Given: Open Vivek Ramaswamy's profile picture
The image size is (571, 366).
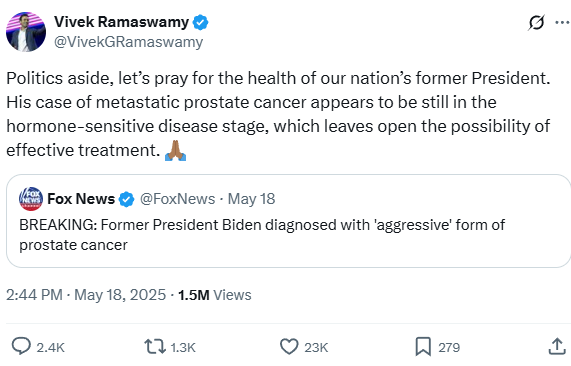Looking at the screenshot, I should (26, 32).
